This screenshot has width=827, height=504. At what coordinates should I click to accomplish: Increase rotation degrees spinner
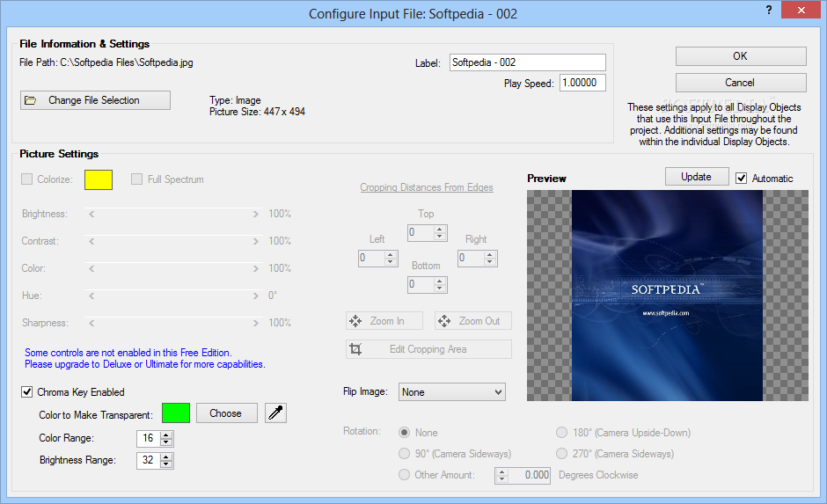502,471
